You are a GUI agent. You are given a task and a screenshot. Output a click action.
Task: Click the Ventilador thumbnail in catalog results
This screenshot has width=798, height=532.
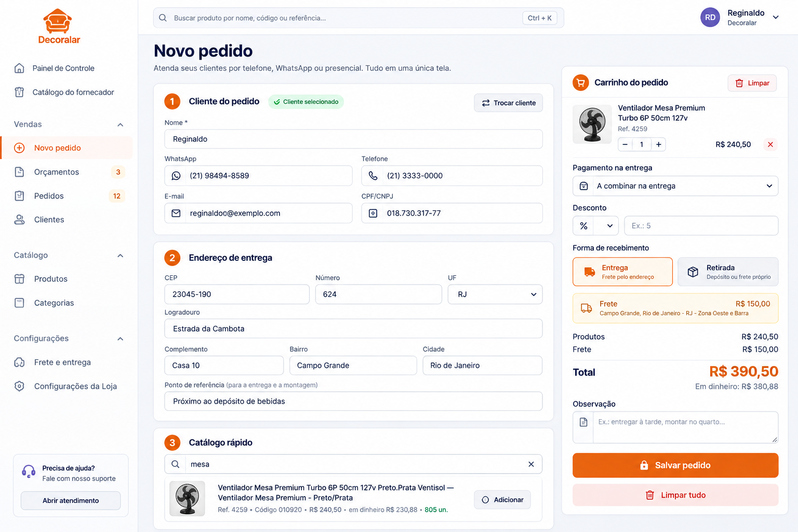coord(188,499)
